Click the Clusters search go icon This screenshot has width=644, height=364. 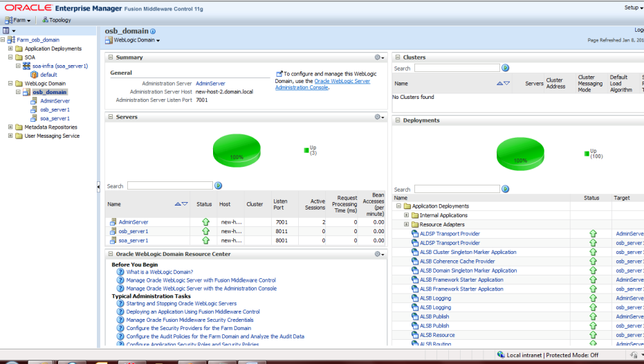coord(505,68)
